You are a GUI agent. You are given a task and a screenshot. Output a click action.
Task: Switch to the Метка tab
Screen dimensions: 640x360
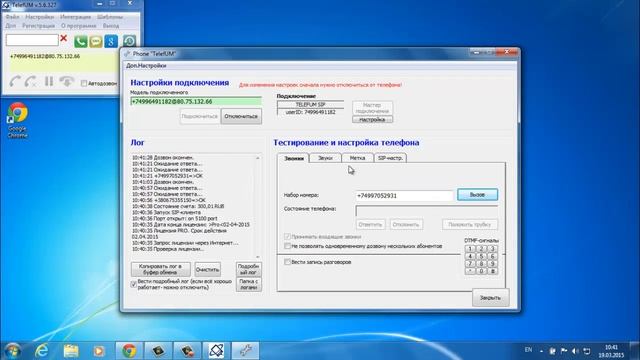[x=358, y=158]
